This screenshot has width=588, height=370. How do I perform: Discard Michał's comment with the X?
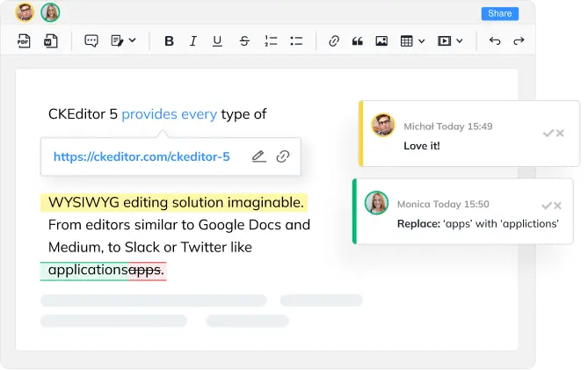[560, 133]
